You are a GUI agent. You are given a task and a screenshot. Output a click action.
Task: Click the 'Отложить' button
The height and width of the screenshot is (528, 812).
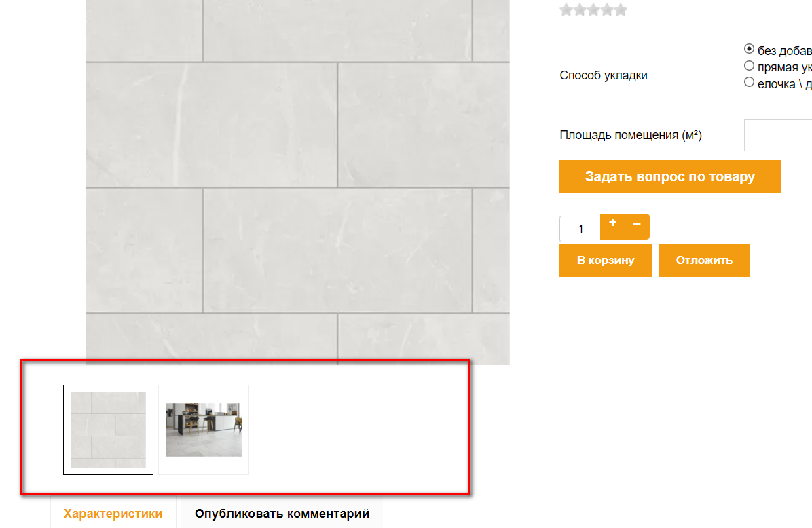point(704,261)
